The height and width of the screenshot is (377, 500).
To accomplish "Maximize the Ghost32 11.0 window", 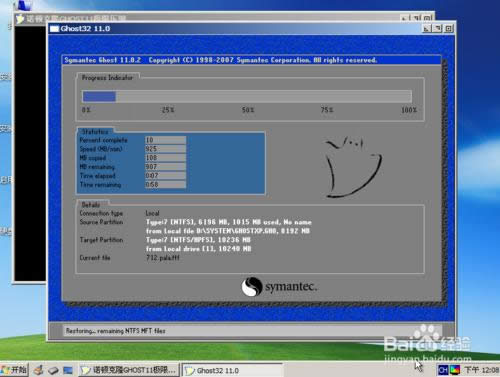I will [x=438, y=29].
